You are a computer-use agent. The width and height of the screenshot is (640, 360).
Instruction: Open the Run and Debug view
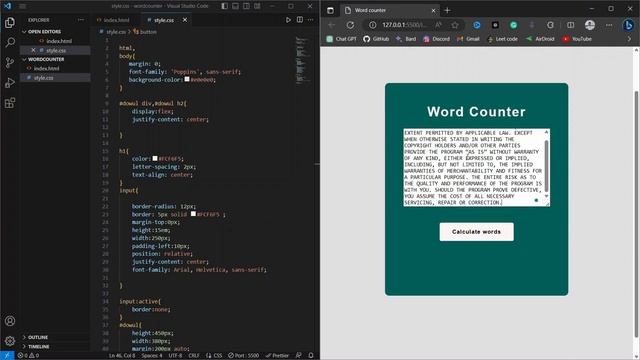[10, 82]
